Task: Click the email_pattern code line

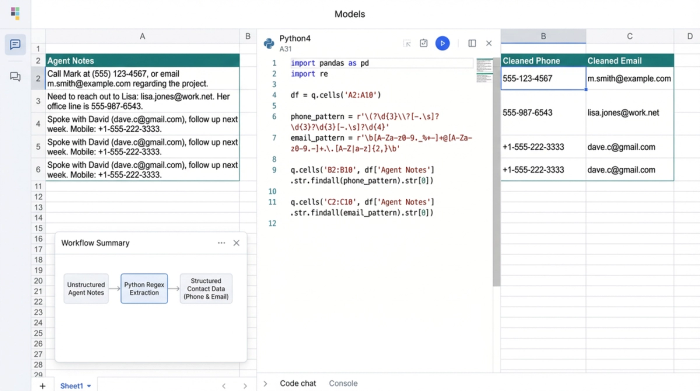Action: (381, 143)
